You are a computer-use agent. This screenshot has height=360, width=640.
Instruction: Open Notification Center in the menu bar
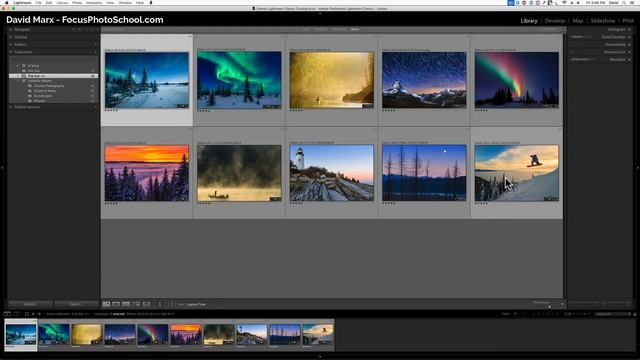632,2
